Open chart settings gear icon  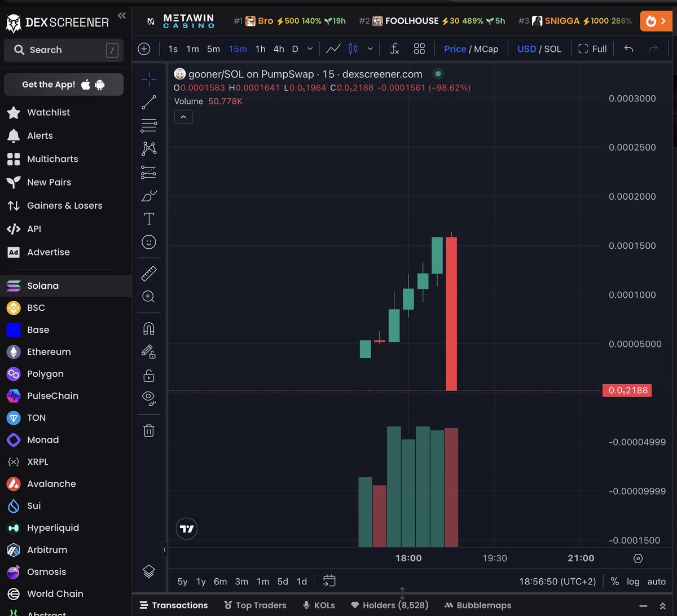(638, 558)
